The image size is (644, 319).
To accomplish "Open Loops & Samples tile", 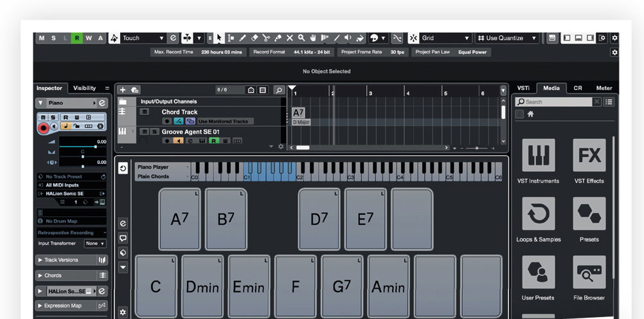I will pos(538,214).
